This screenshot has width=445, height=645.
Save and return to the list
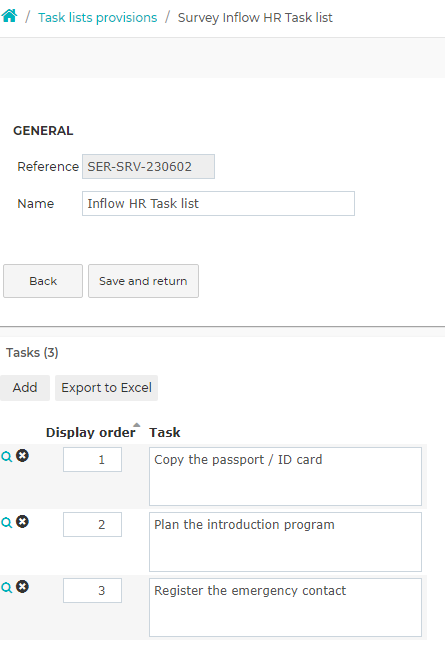[x=143, y=281]
